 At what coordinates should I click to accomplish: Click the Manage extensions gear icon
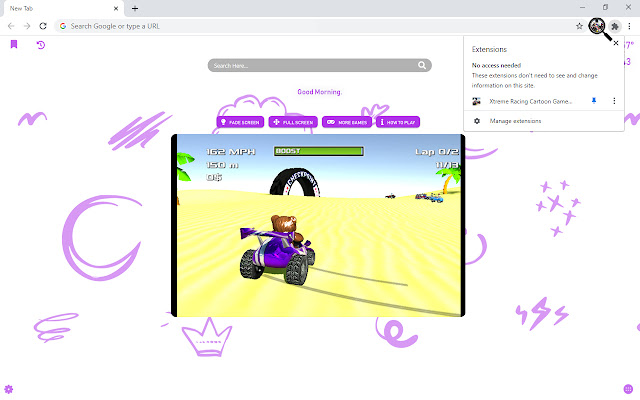[x=477, y=121]
